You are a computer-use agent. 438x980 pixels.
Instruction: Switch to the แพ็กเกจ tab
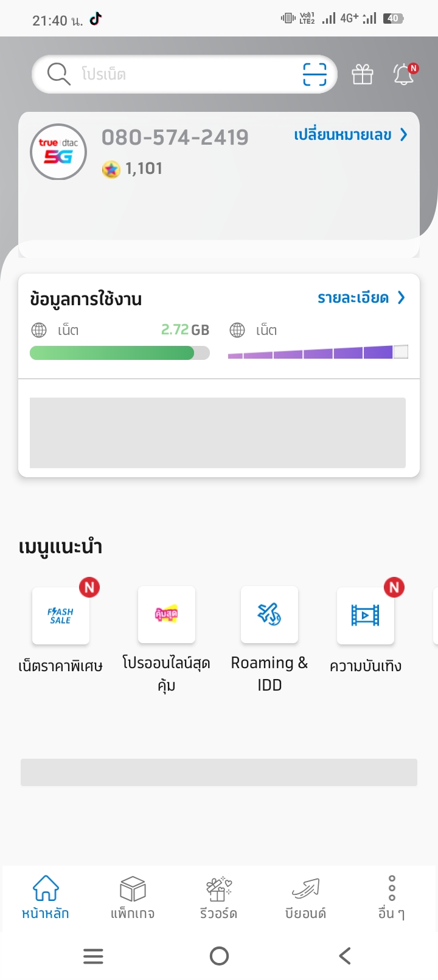[133, 897]
